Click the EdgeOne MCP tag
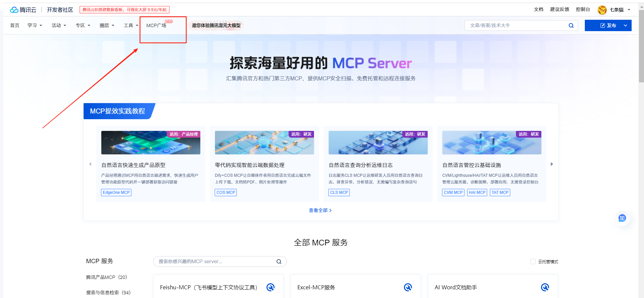The image size is (644, 298). coord(116,193)
